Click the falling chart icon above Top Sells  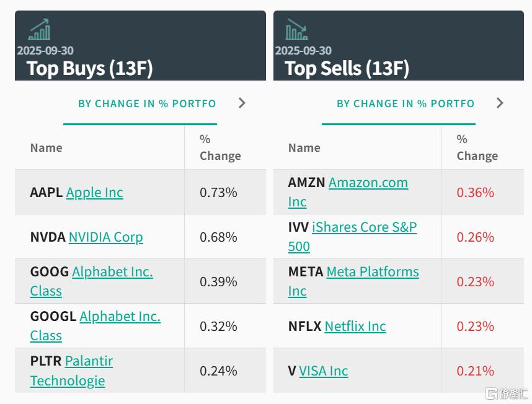[x=296, y=29]
